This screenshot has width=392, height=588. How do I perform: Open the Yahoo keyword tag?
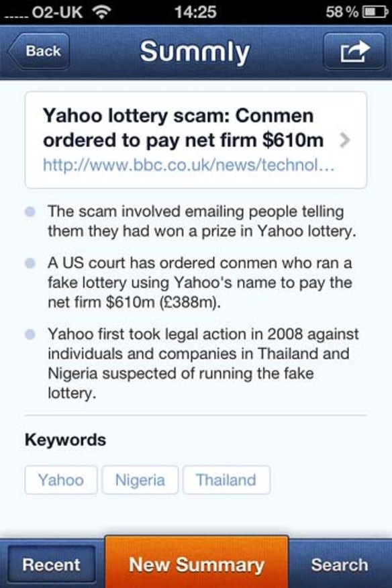tap(60, 480)
